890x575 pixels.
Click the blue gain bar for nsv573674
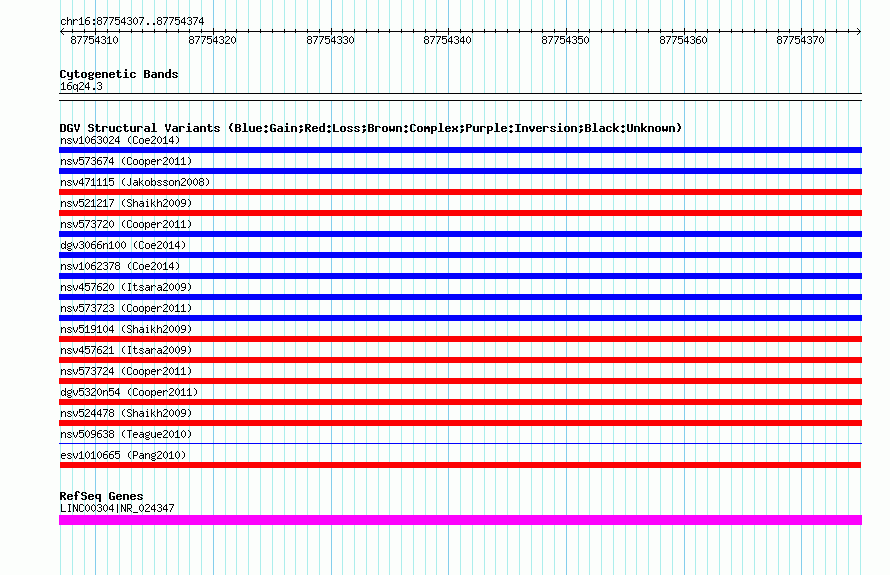point(460,171)
